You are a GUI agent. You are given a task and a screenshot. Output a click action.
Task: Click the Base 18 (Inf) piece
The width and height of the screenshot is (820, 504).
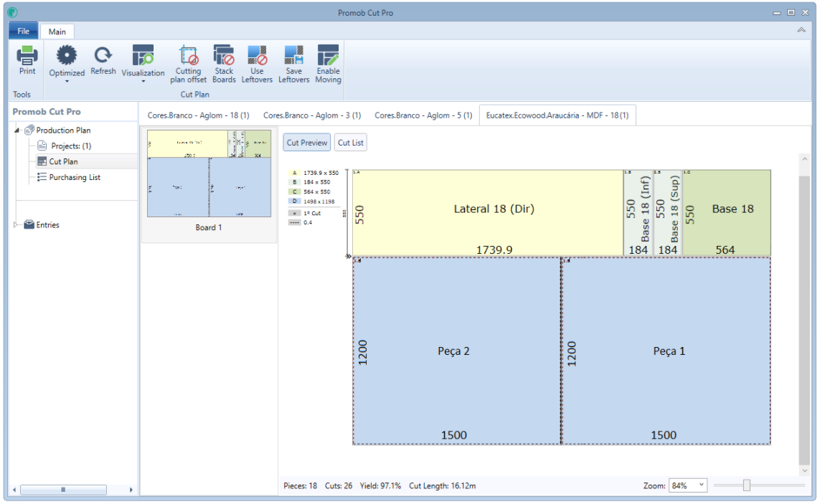(x=638, y=213)
